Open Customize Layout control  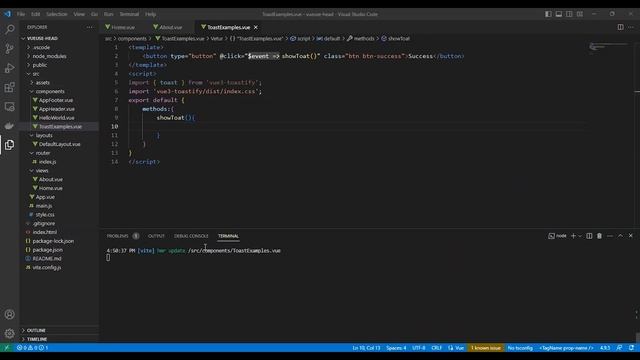[580, 14]
